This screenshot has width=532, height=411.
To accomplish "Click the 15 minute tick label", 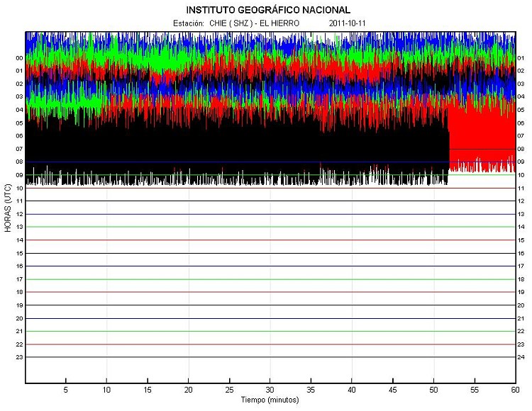I will [147, 390].
